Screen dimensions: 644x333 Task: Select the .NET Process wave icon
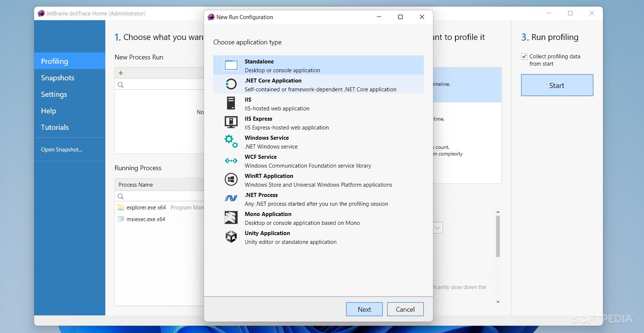(x=231, y=198)
